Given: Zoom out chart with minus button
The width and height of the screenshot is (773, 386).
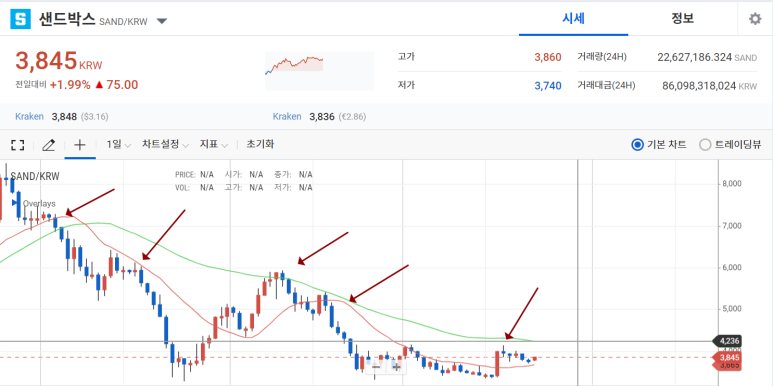Looking at the screenshot, I should [376, 366].
